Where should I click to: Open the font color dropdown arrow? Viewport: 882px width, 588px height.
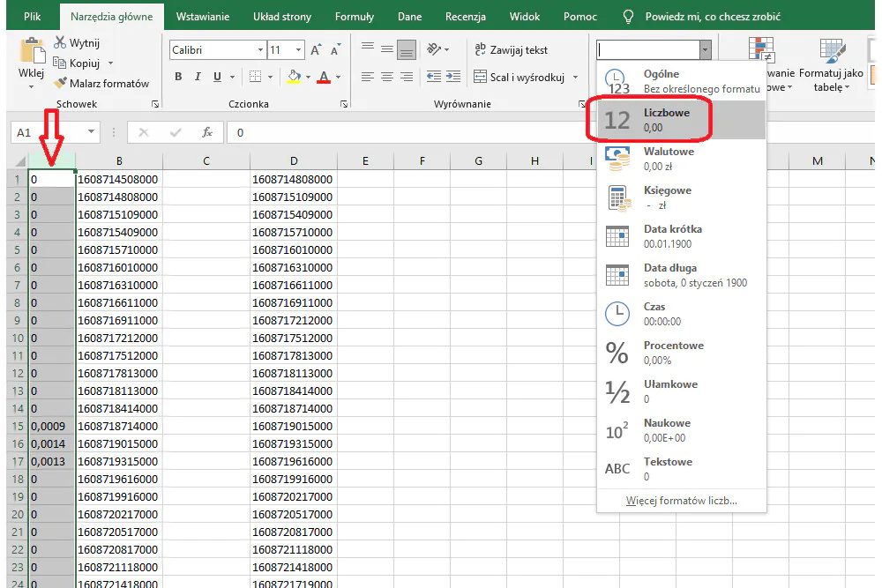click(338, 77)
